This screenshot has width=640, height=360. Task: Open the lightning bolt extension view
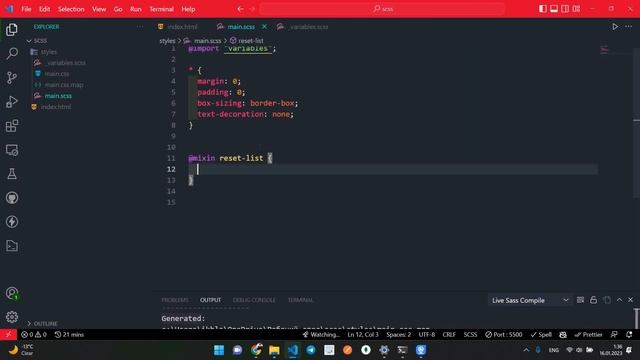point(12,222)
